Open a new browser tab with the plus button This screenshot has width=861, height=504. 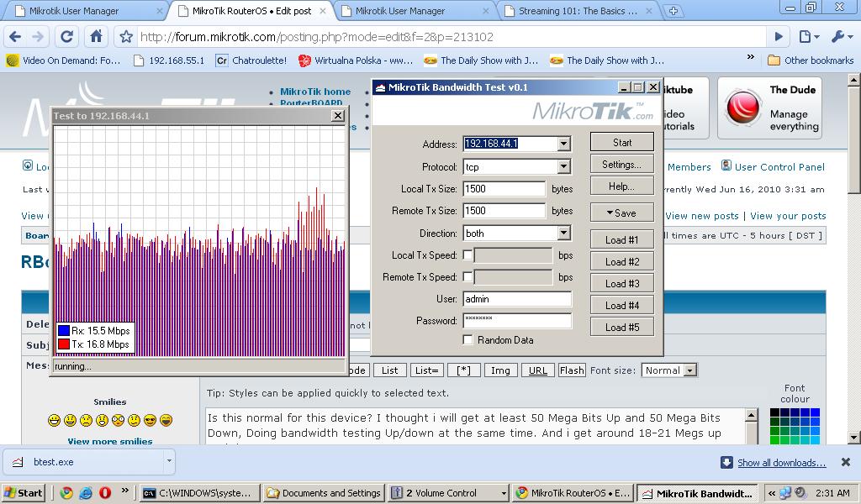(x=673, y=10)
